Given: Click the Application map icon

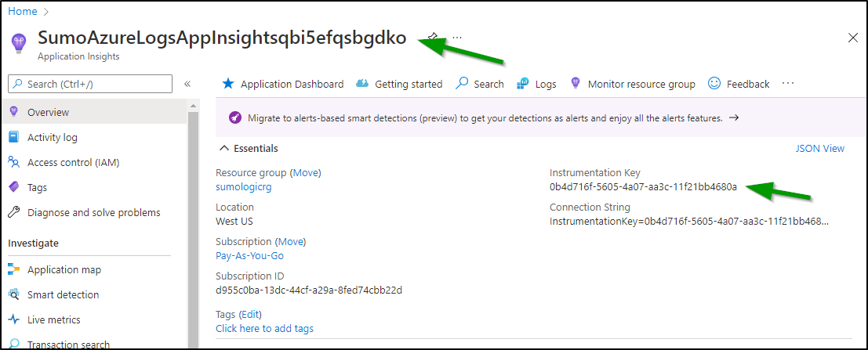Looking at the screenshot, I should point(14,270).
